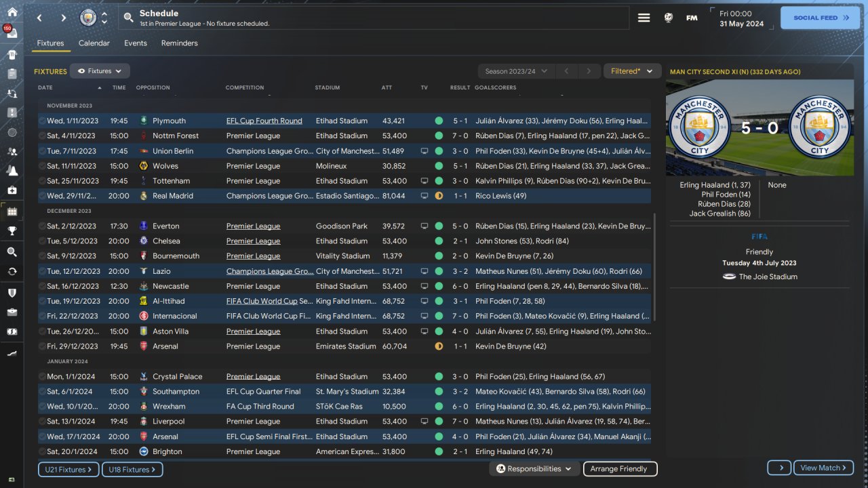Open the EFL Cup Fourth Round link

tap(264, 121)
